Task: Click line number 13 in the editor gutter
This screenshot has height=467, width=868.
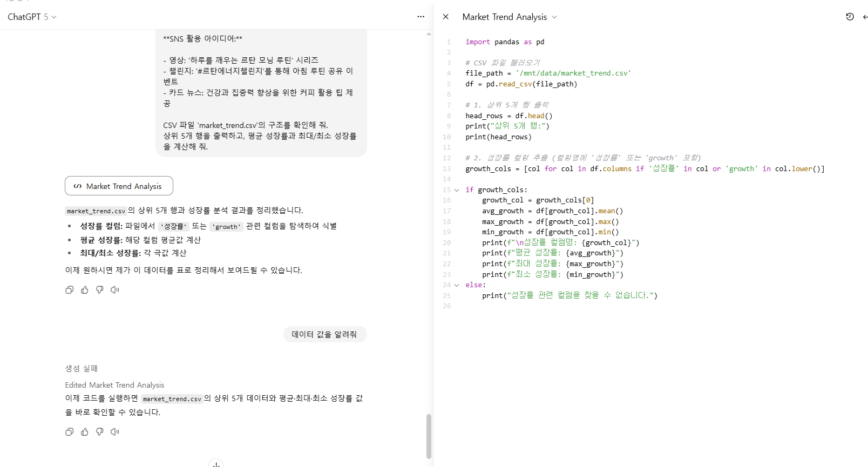Action: (x=446, y=169)
